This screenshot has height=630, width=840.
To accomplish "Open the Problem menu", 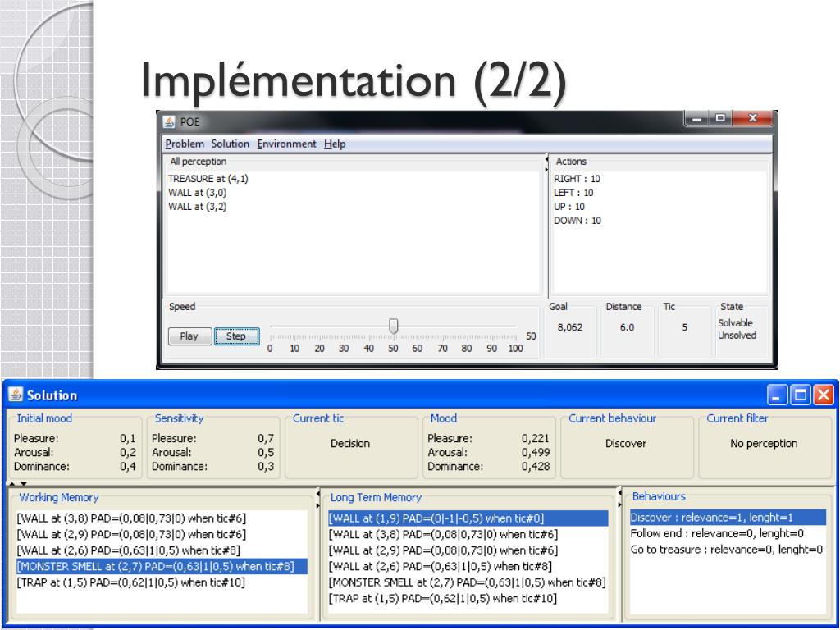I will [185, 144].
